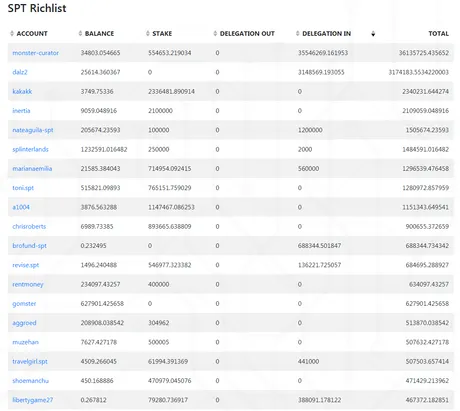This screenshot has width=460, height=411.
Task: Sort by Account column icon
Action: point(12,33)
